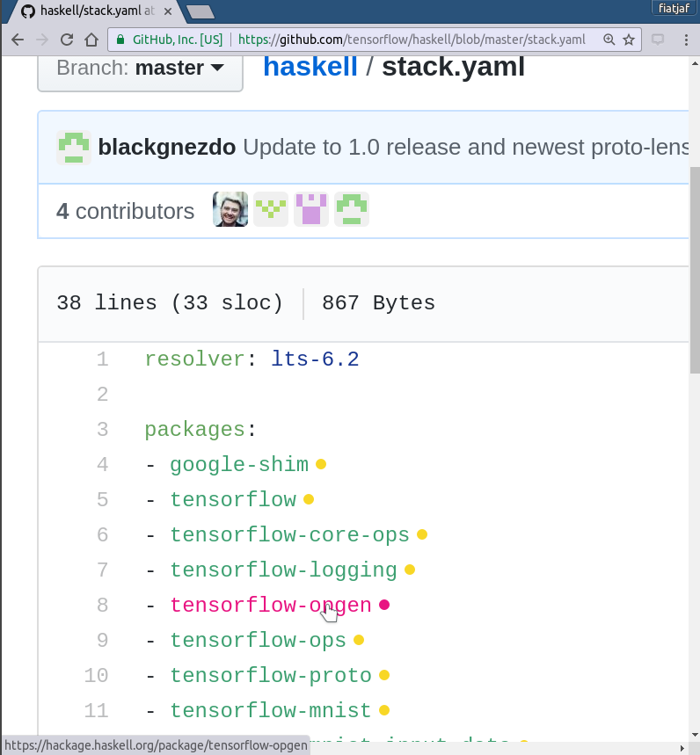700x755 pixels.
Task: Open the zoom magnifier icon in address bar
Action: (609, 40)
